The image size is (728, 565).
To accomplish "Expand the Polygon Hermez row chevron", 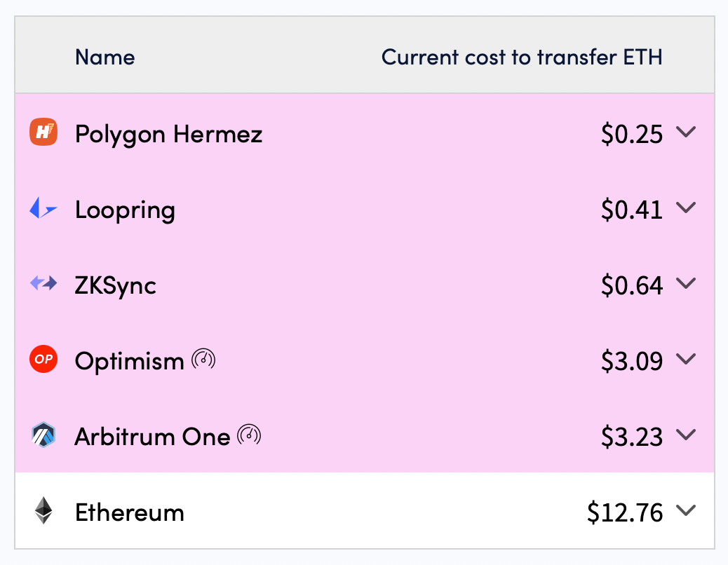I will coord(686,132).
